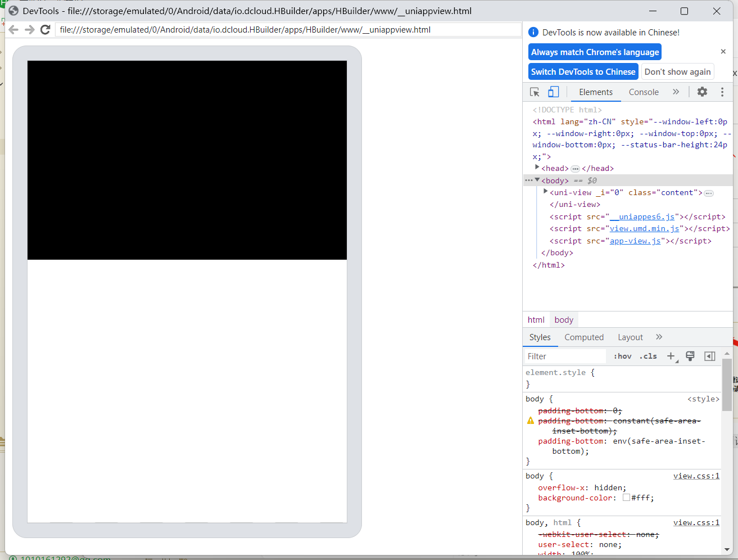The image size is (738, 560).
Task: Click the file URL address bar
Action: [x=288, y=30]
